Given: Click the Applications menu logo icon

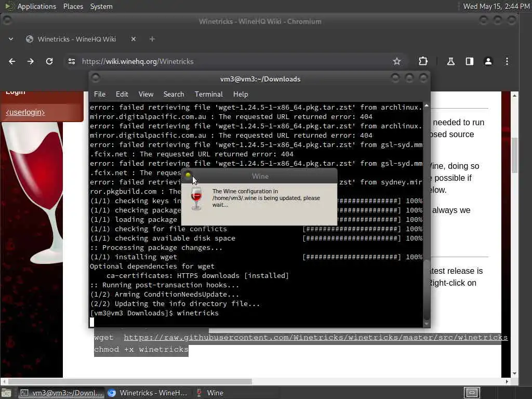Looking at the screenshot, I should click(x=9, y=6).
